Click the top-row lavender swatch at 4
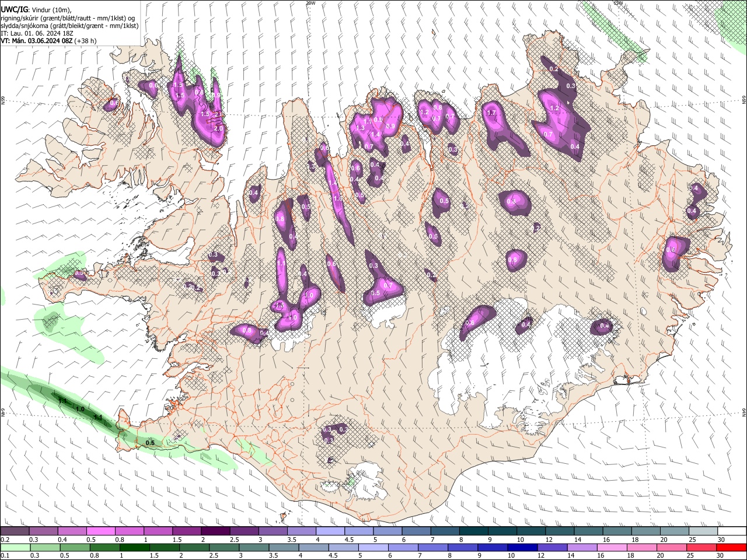Viewport: 747px width, 560px height. pyautogui.click(x=330, y=531)
